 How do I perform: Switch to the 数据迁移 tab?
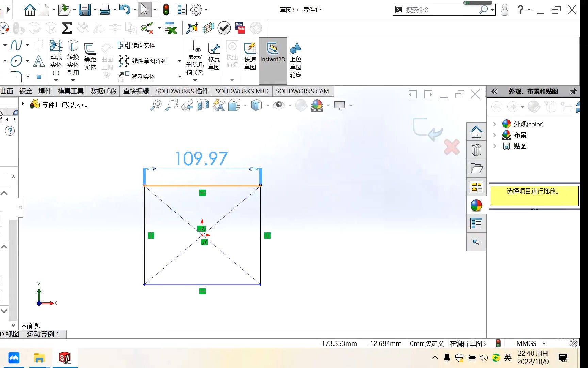[103, 91]
